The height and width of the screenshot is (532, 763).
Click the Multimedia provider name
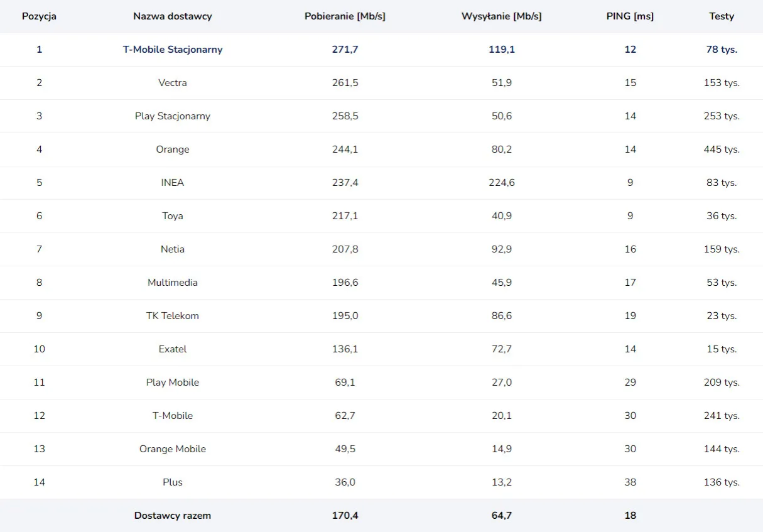pos(173,283)
